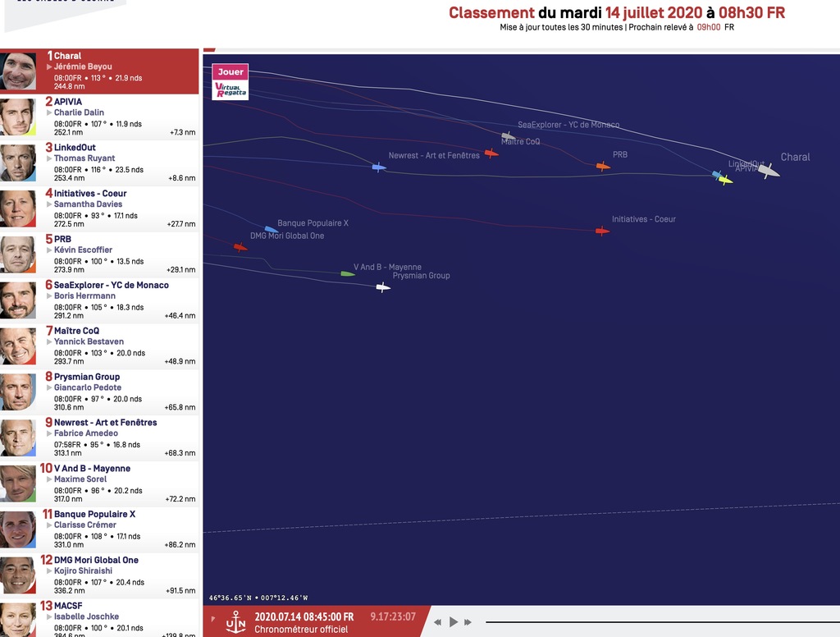Click the +91.5 nm gap value
The image size is (840, 637).
(x=180, y=591)
